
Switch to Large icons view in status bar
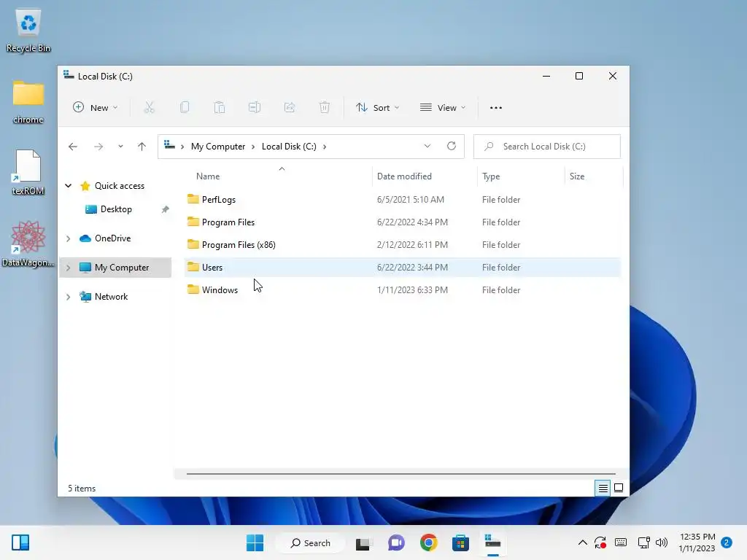tap(619, 488)
